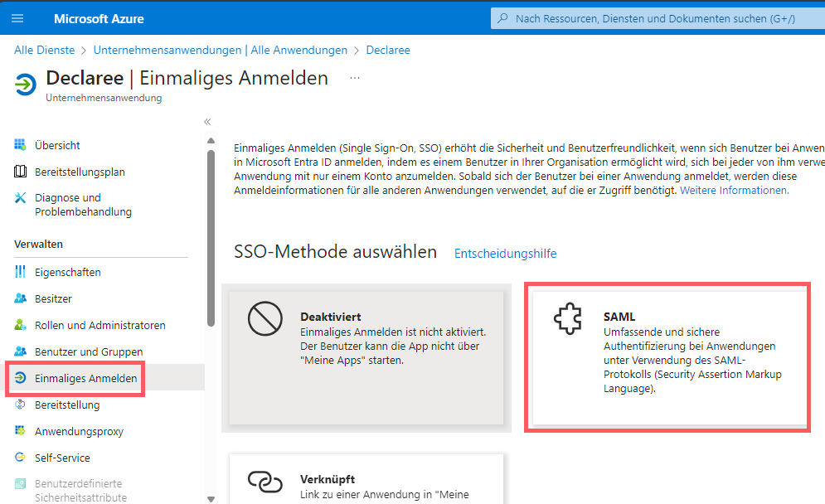Open the Bereitstellung section
This screenshot has height=504, width=825.
tap(61, 405)
